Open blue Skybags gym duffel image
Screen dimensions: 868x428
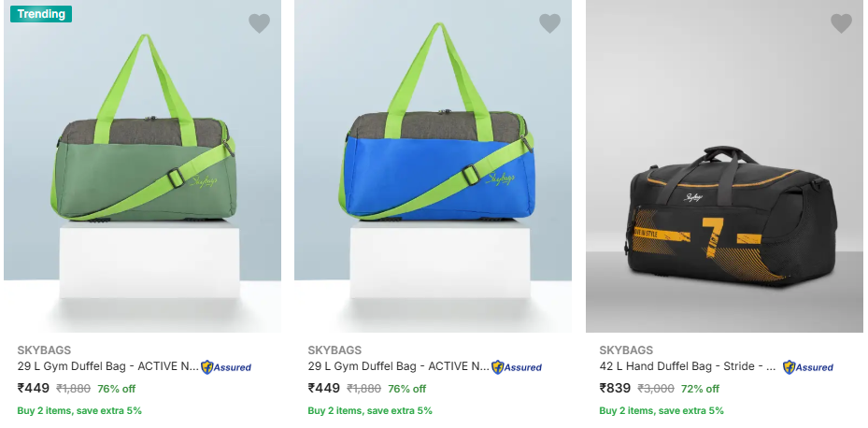coord(433,166)
